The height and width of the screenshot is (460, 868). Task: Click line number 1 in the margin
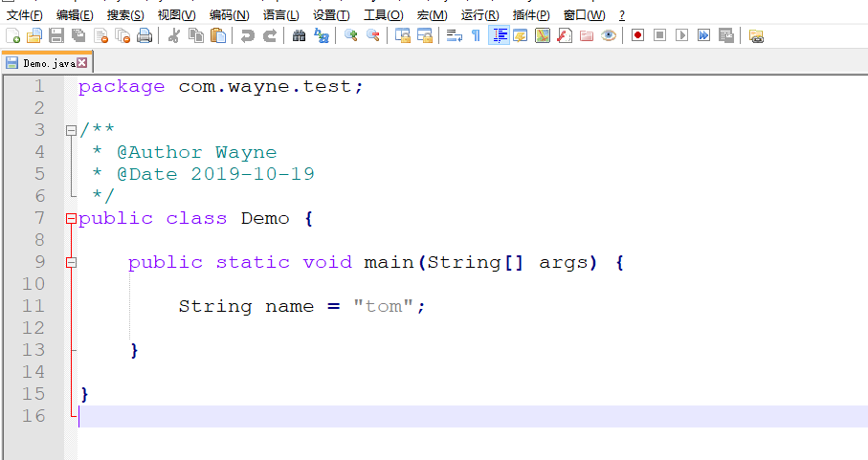39,86
